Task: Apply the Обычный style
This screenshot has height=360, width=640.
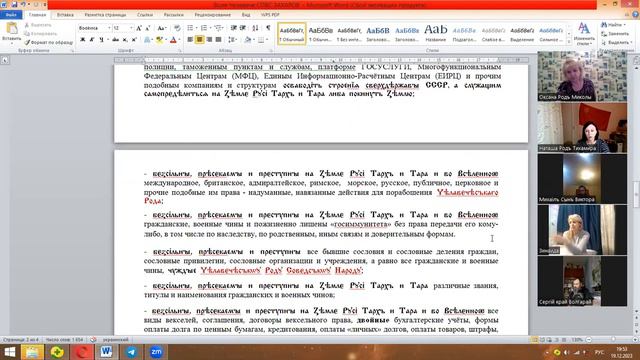Action: (292, 33)
